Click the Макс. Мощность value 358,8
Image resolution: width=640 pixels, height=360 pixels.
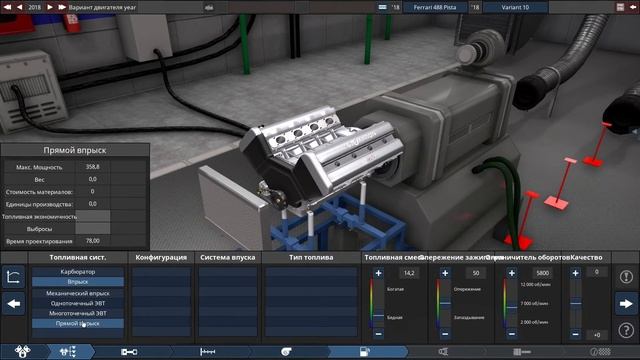(93, 167)
